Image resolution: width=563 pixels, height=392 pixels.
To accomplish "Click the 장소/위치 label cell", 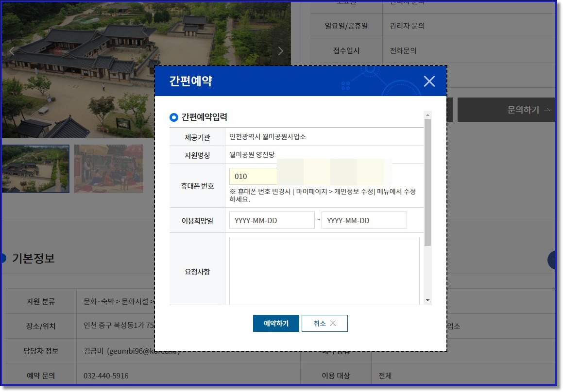I will (41, 326).
